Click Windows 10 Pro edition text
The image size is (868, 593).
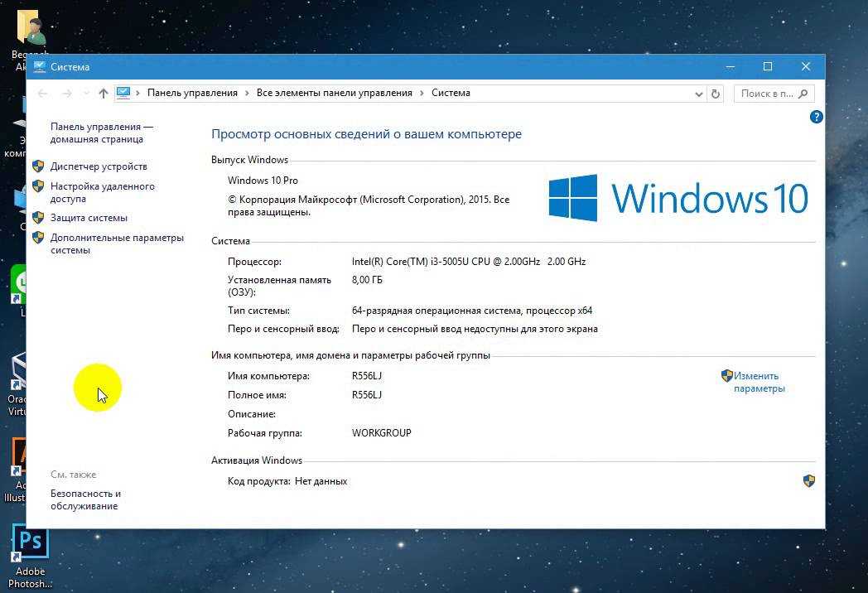tap(263, 181)
